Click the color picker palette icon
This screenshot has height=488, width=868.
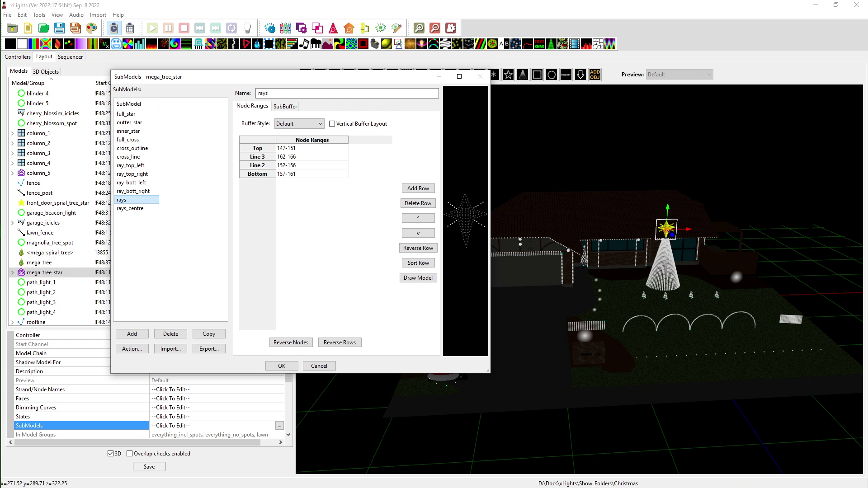click(x=91, y=28)
